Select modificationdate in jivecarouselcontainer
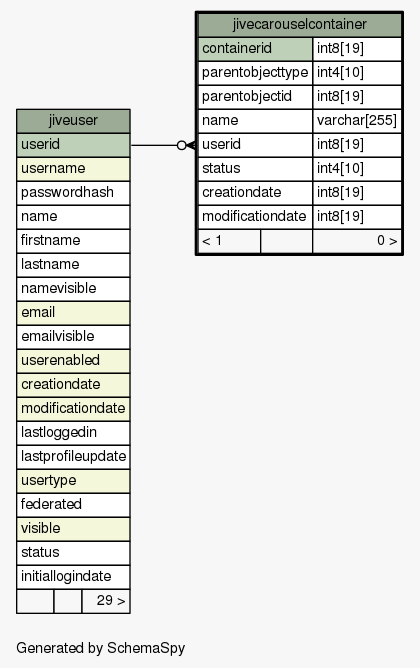 [x=255, y=217]
